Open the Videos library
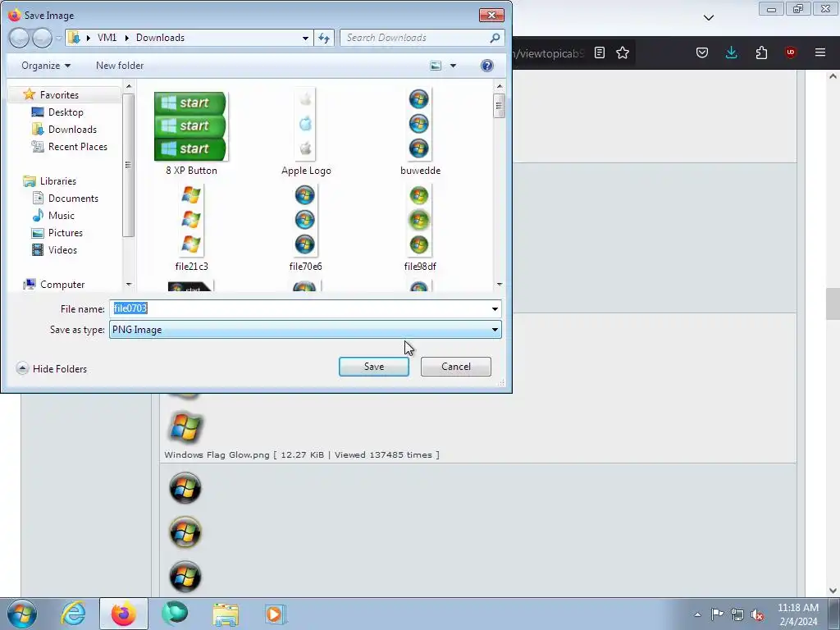 (62, 249)
